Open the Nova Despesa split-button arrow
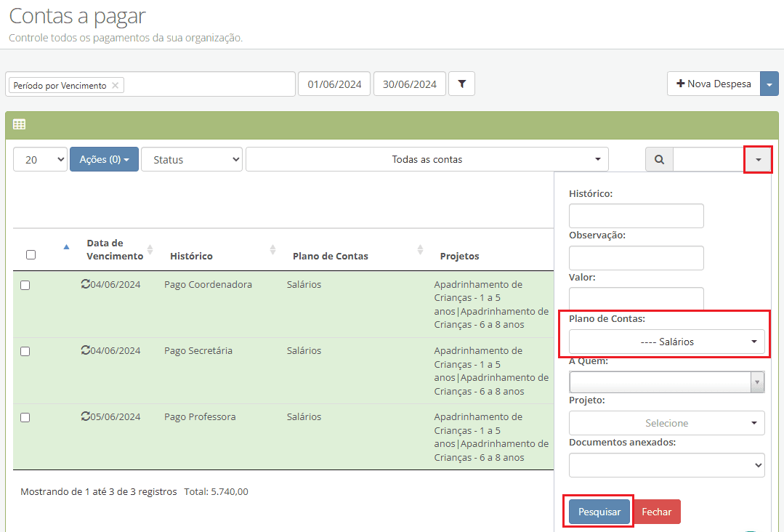The height and width of the screenshot is (532, 784). click(769, 84)
